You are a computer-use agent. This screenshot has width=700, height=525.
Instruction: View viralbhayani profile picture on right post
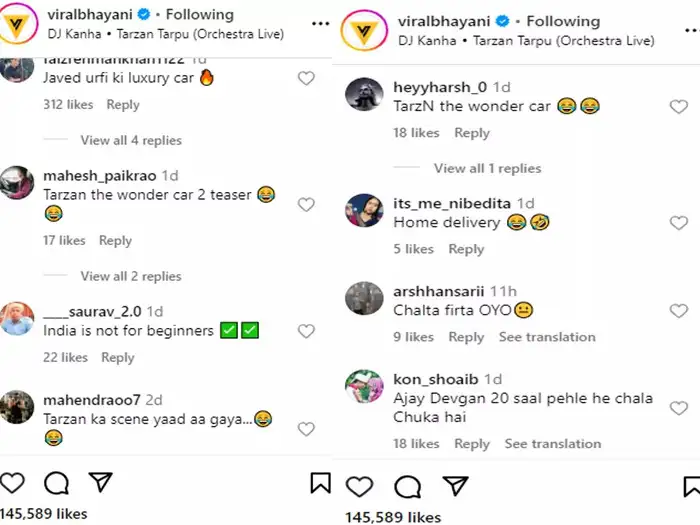click(364, 30)
